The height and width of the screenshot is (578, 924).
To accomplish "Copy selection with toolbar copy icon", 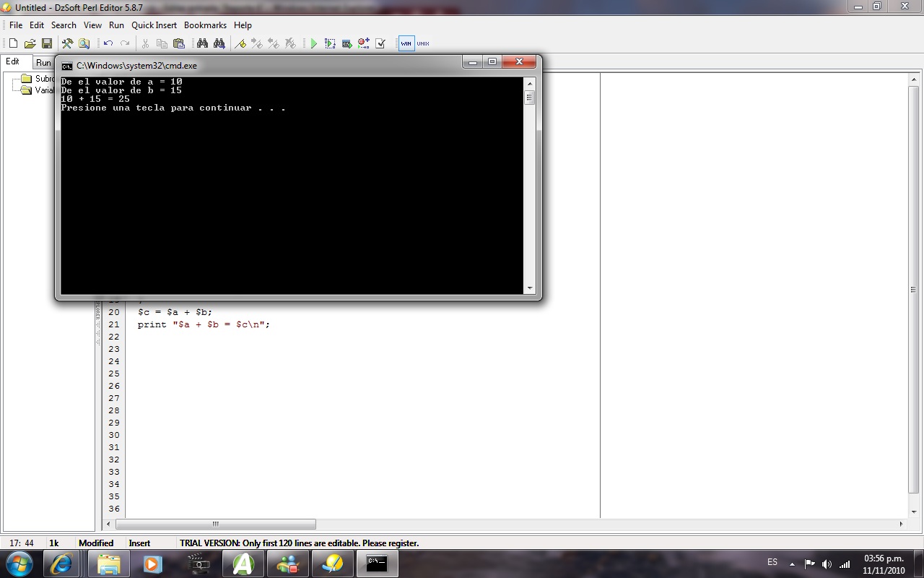I will [162, 43].
